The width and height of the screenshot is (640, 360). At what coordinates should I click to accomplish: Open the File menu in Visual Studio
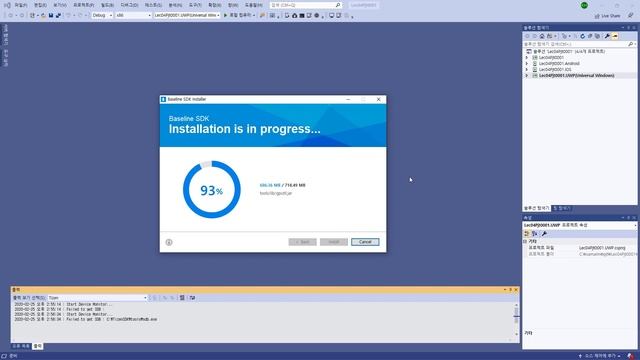21,5
